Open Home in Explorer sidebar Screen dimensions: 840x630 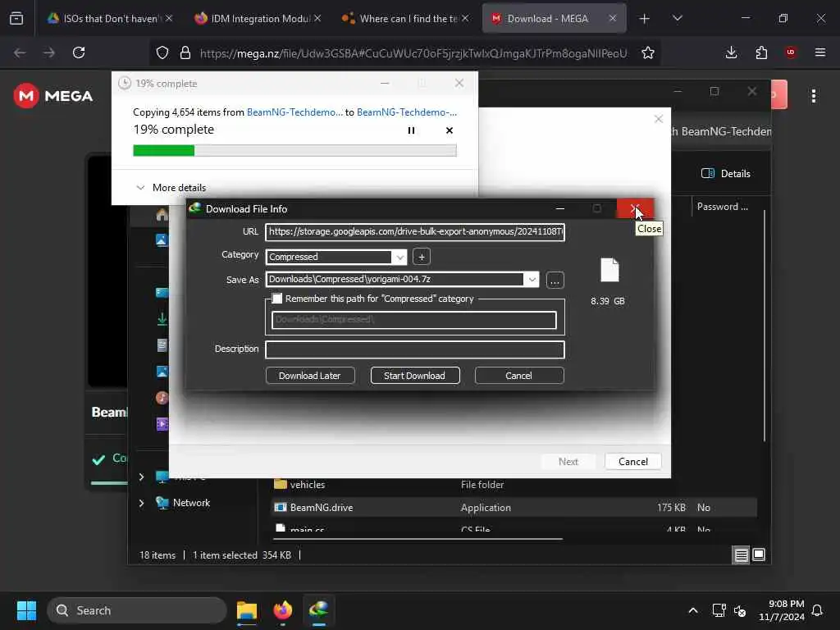coord(162,215)
